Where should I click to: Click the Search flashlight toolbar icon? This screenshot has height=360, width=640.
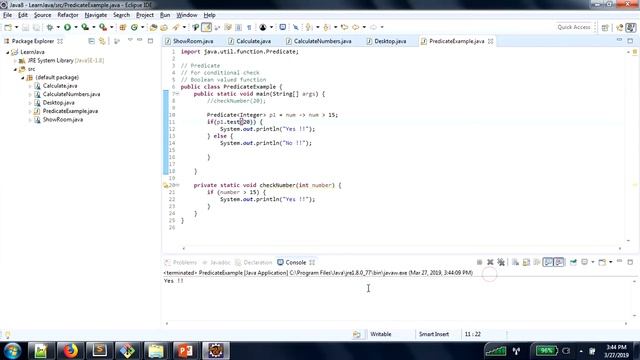(x=176, y=27)
